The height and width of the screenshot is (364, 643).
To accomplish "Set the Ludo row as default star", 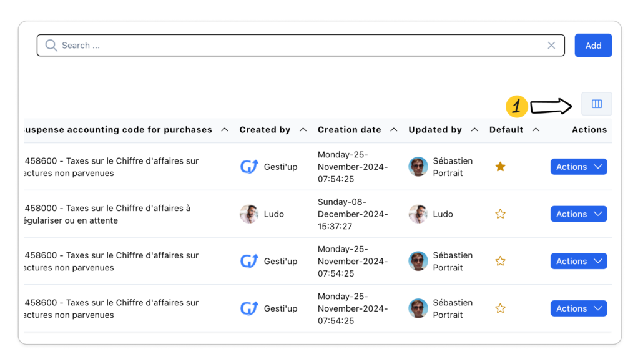I will (500, 214).
